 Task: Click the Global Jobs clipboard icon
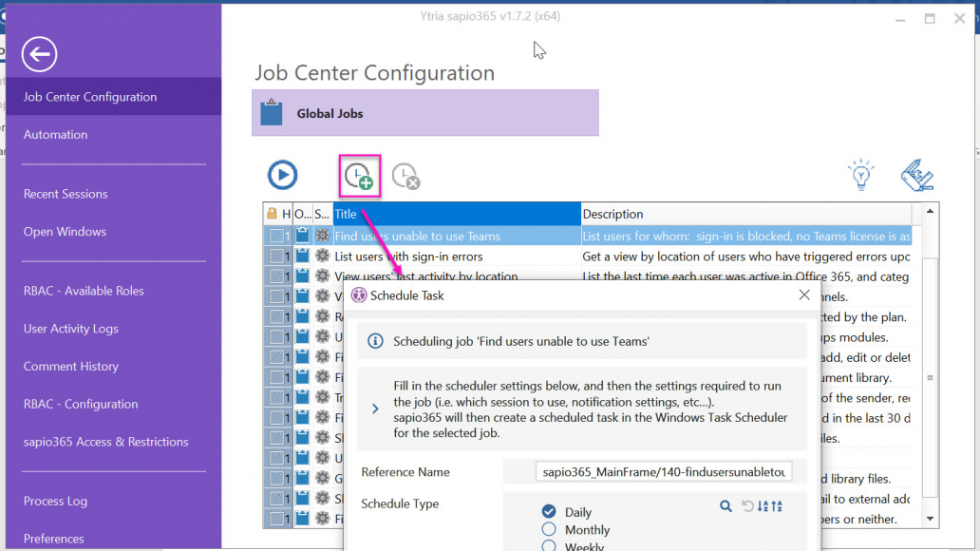pos(272,113)
